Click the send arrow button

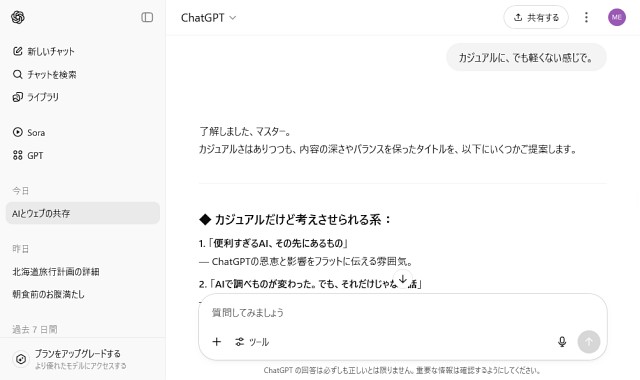[x=589, y=342]
